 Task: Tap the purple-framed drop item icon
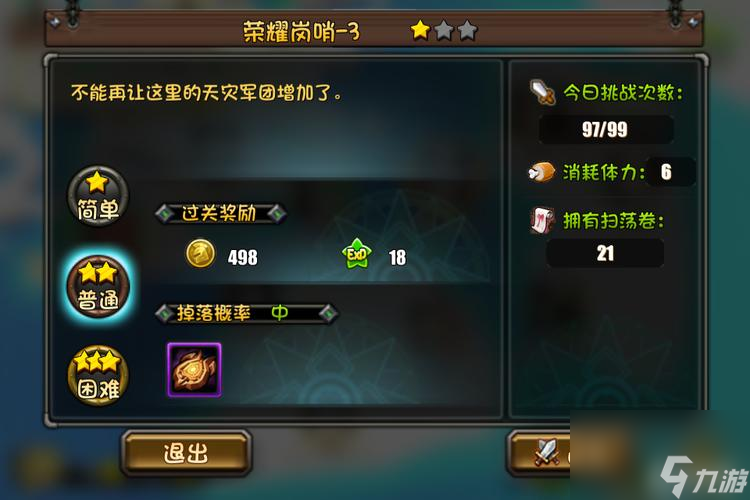pos(194,369)
